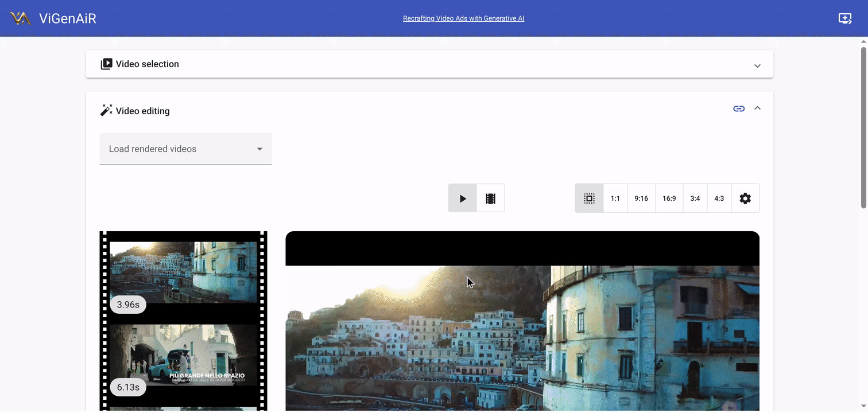Screen dimensions: 868x413
Task: Click the Video editing panel title
Action: point(143,111)
